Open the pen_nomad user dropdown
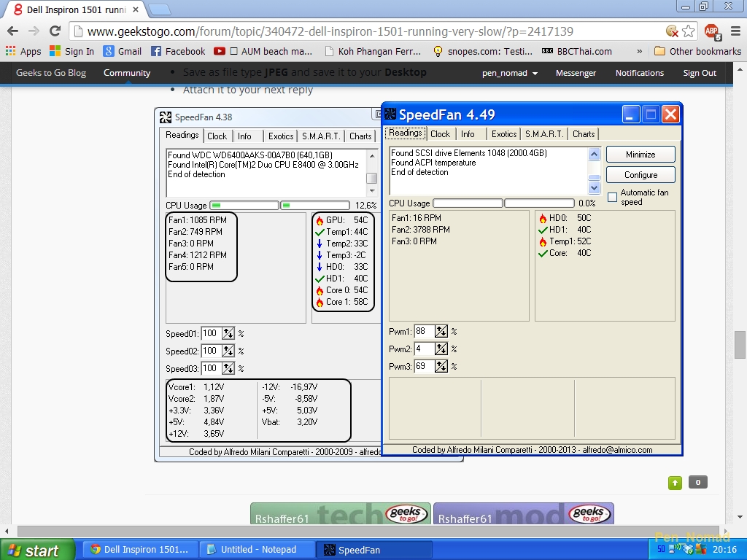 click(x=510, y=73)
